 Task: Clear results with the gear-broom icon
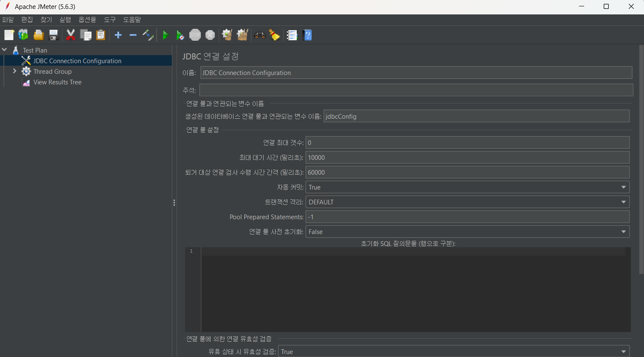(227, 35)
